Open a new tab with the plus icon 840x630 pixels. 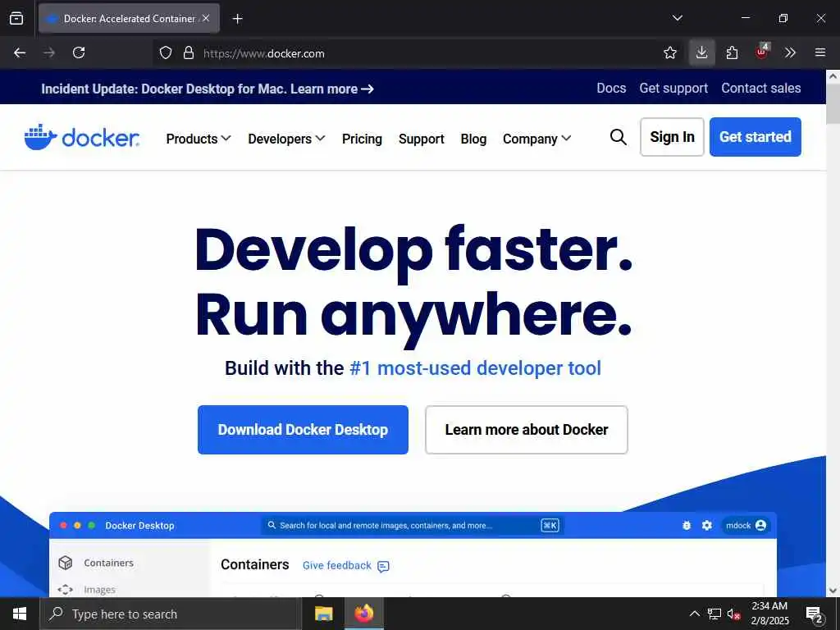237,19
